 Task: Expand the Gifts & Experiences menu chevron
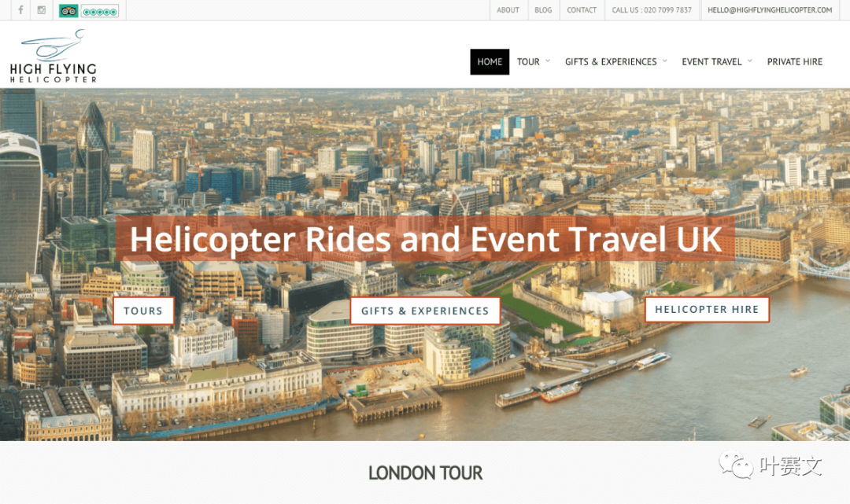point(664,61)
